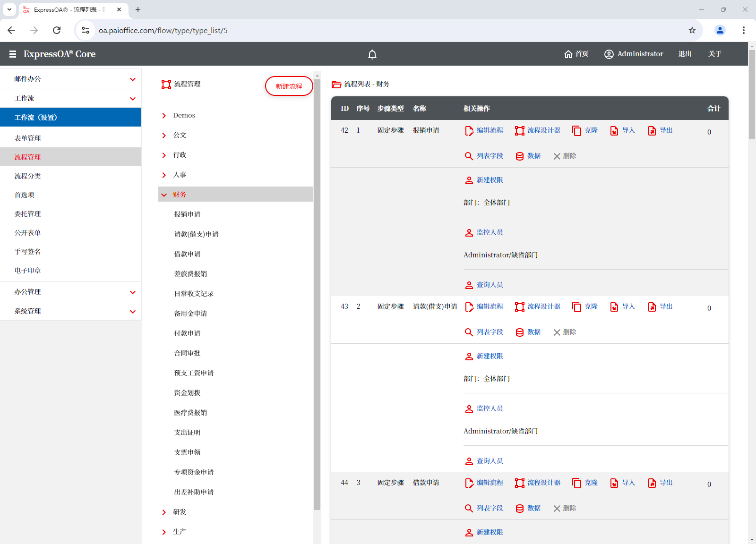Bookmark this page with the star icon
Image resolution: width=756 pixels, height=544 pixels.
coord(692,30)
